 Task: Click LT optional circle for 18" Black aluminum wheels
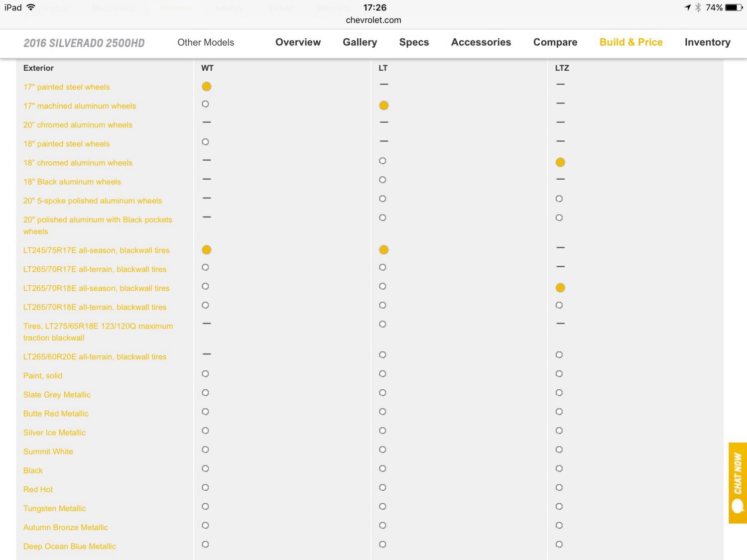[382, 180]
